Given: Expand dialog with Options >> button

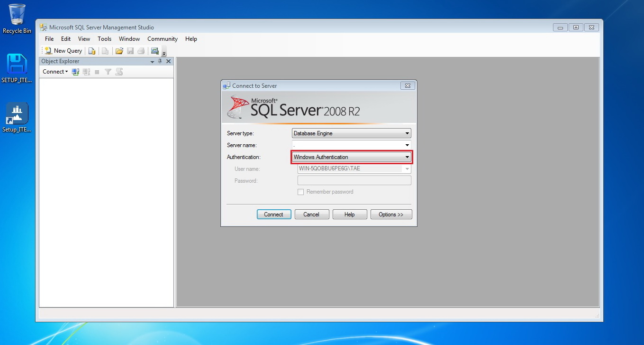Looking at the screenshot, I should [x=391, y=214].
